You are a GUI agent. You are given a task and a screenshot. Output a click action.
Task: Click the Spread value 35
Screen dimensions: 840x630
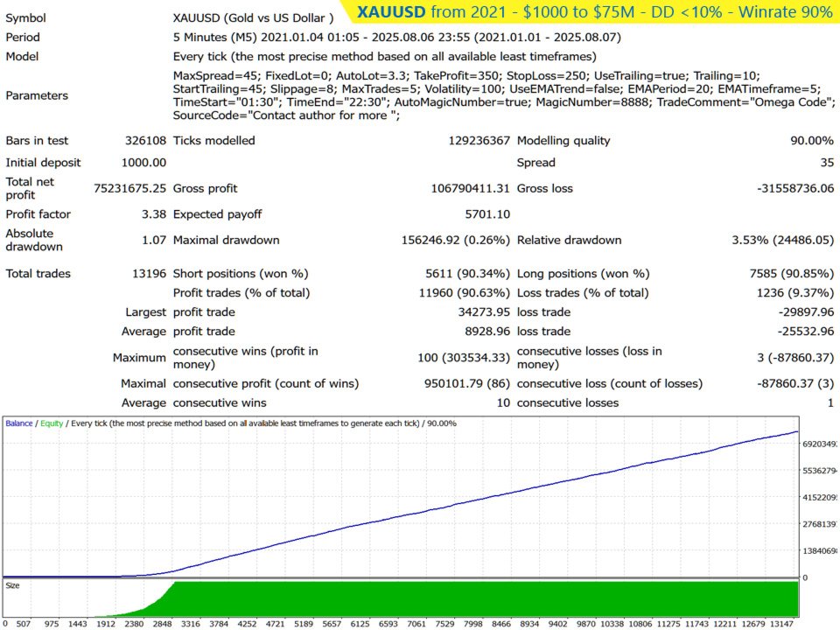point(826,163)
